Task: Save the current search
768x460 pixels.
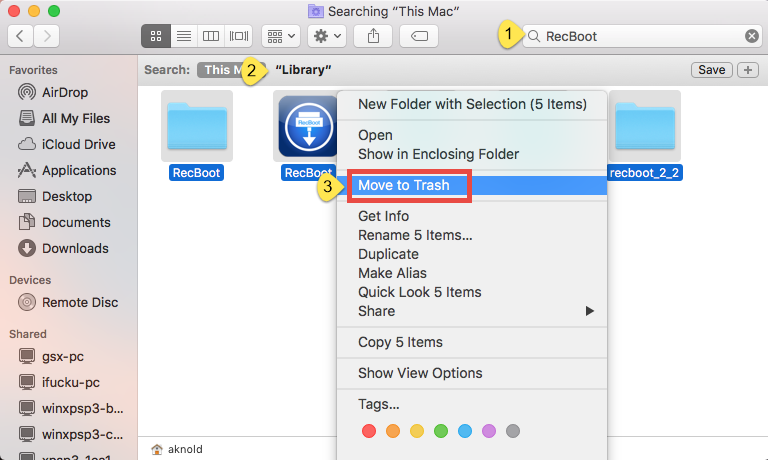Action: [x=712, y=70]
